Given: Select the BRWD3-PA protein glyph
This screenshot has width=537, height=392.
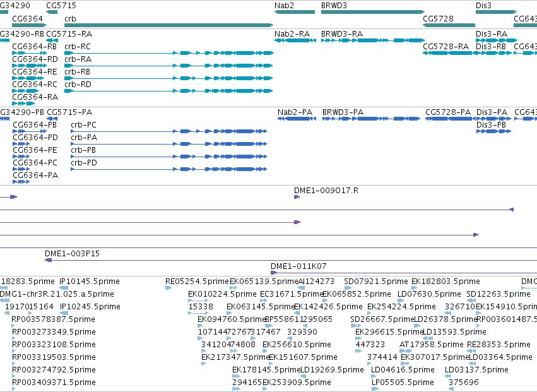Looking at the screenshot, I should coord(371,119).
